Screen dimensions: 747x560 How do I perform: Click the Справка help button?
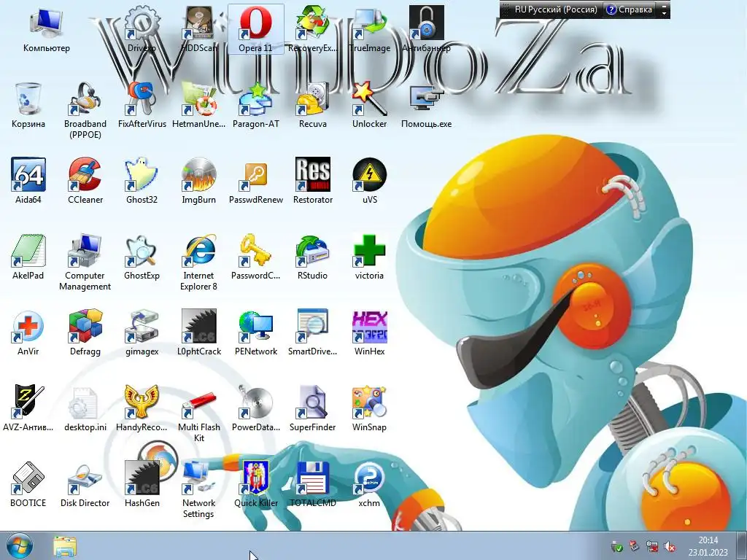pyautogui.click(x=630, y=9)
